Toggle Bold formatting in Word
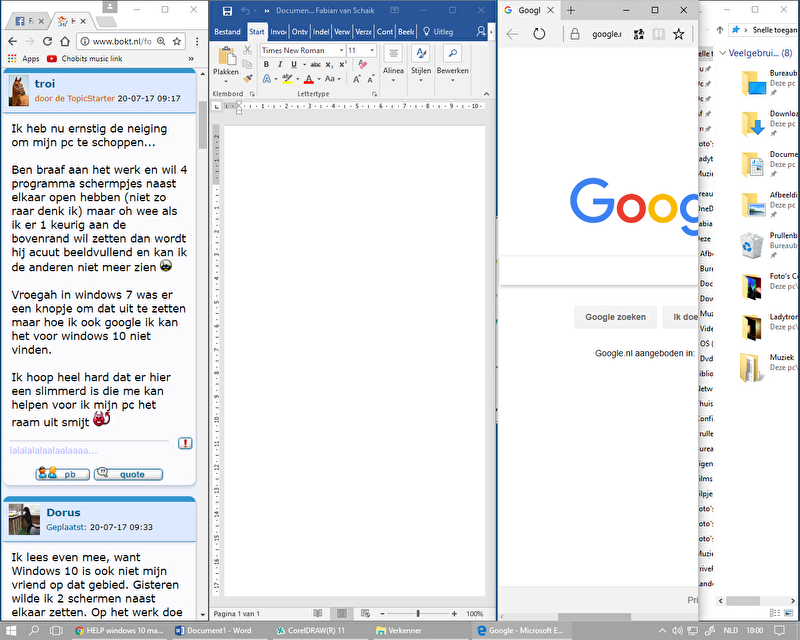This screenshot has height=640, width=800. 267,64
